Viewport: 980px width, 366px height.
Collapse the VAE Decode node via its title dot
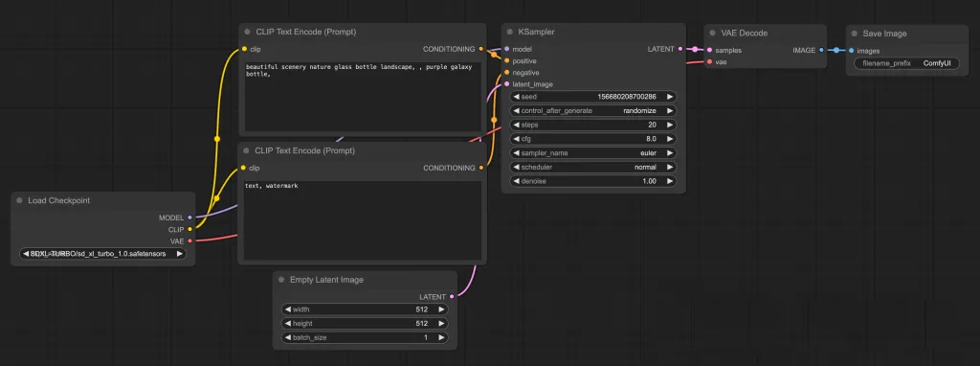[x=712, y=34]
